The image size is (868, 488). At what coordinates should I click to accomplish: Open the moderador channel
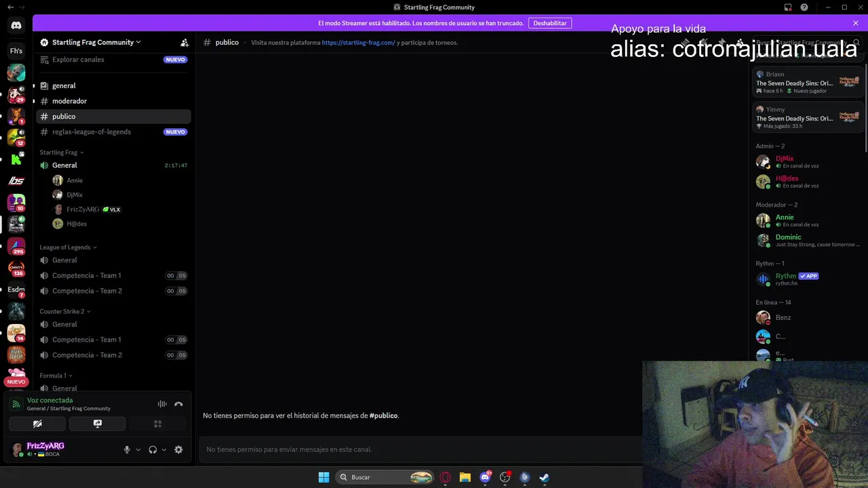click(113, 101)
